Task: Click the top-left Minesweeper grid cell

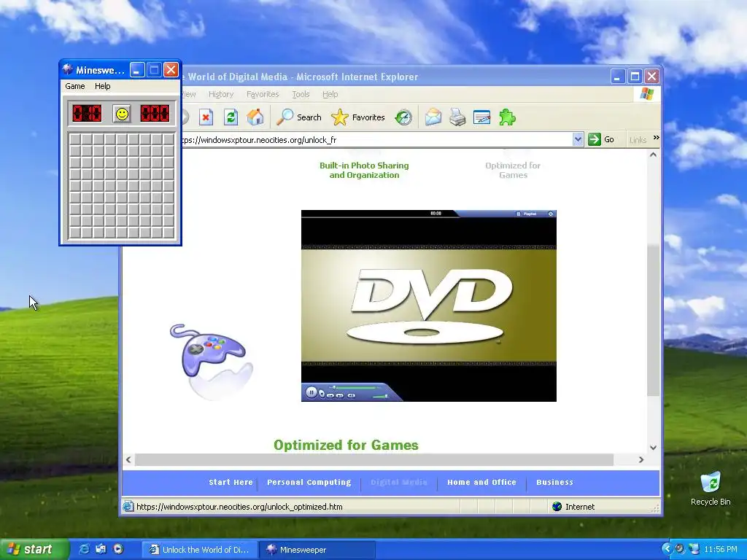Action: coord(75,139)
